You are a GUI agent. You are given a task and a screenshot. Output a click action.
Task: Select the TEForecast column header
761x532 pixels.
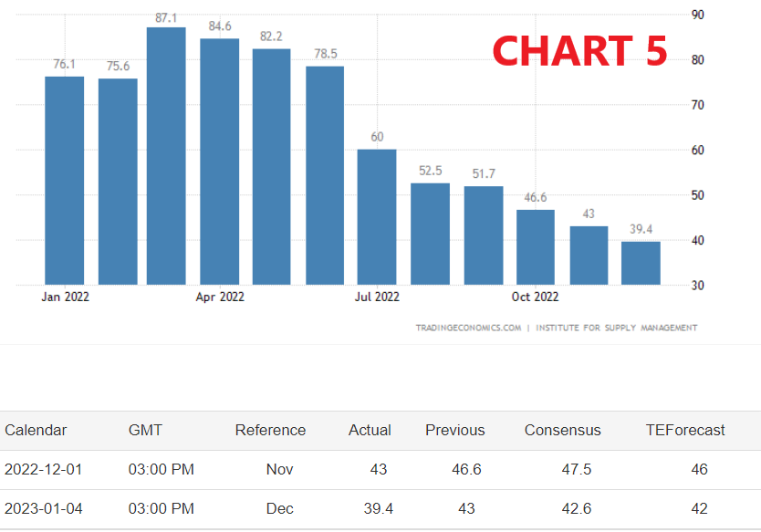[x=684, y=430]
